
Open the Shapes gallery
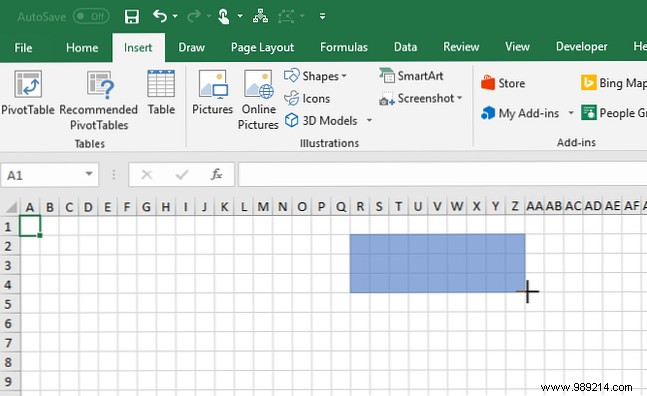click(x=316, y=76)
